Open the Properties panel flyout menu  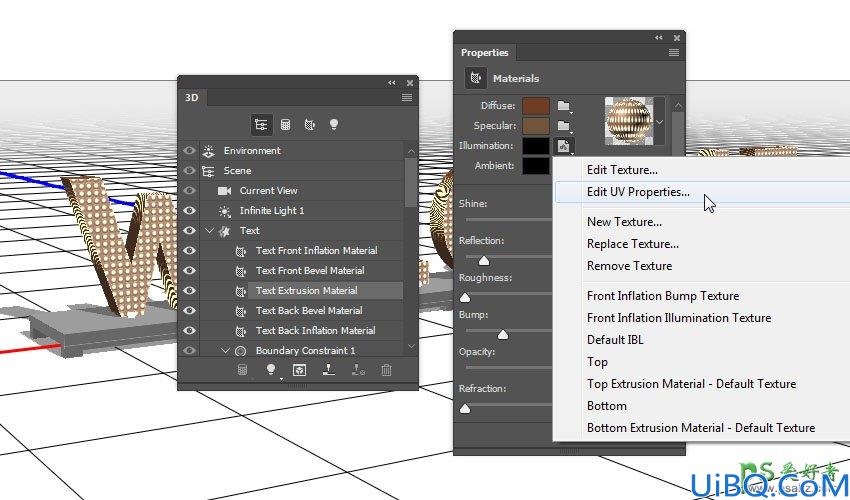tap(674, 53)
